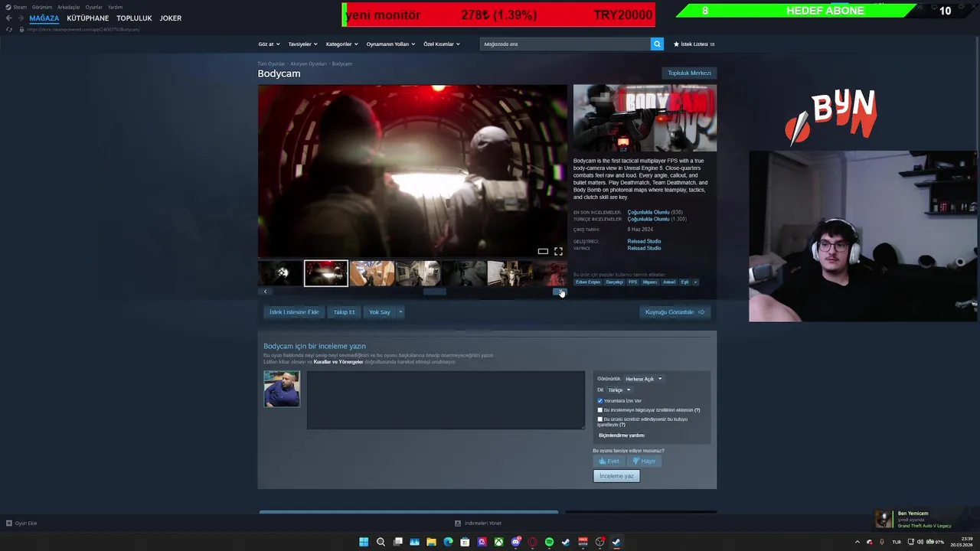Check the received product for free checkbox
Screen dimensions: 980x551
(600, 419)
